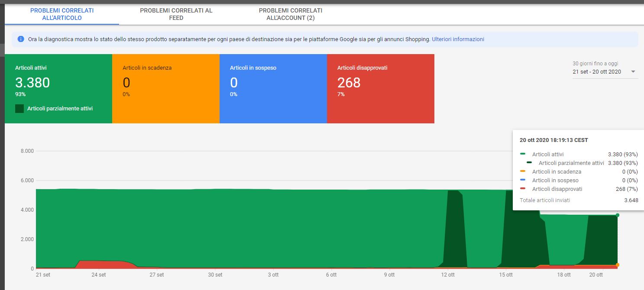Click the 3.380 active items count

point(32,82)
